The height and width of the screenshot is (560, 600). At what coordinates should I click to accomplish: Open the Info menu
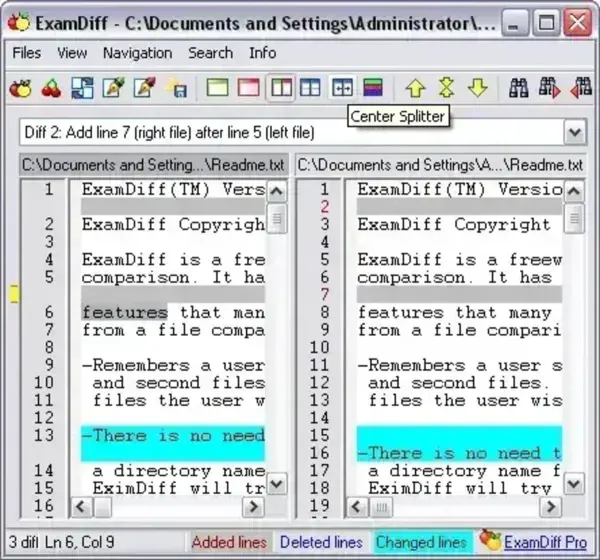point(262,53)
